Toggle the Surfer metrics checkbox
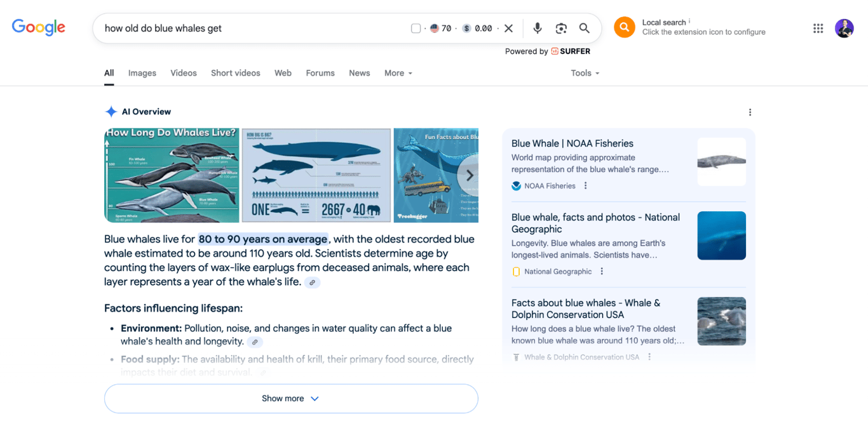The image size is (868, 424). coord(416,28)
